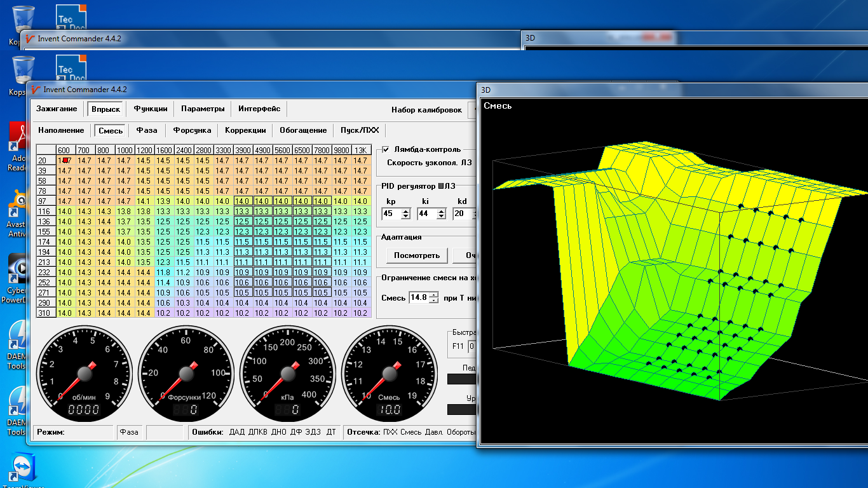This screenshot has width=868, height=488.
Task: Click the Форсунки injector gauge
Action: pos(186,372)
